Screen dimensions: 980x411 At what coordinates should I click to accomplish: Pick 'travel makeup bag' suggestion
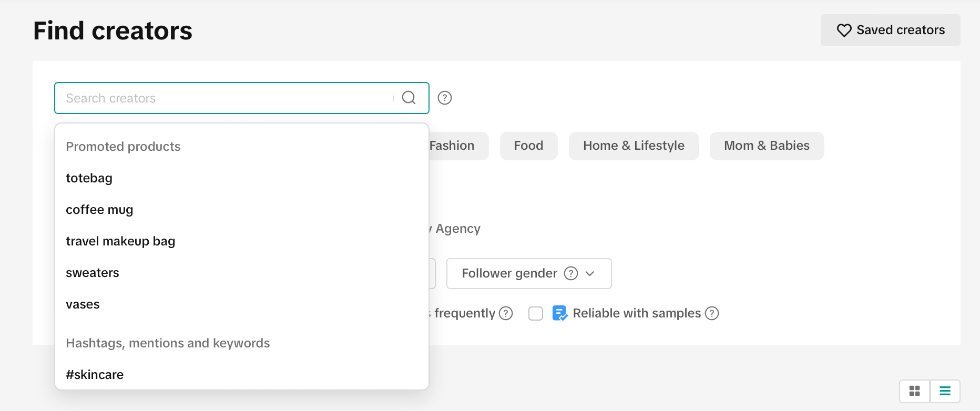click(x=120, y=241)
